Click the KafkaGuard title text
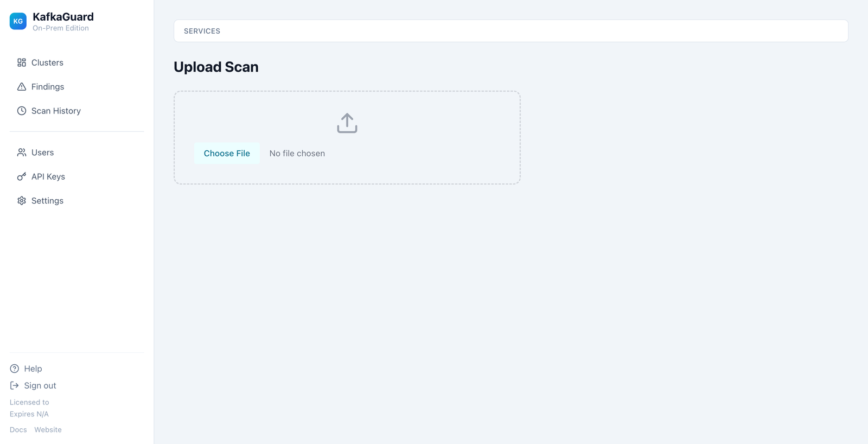868x444 pixels. coord(63,17)
